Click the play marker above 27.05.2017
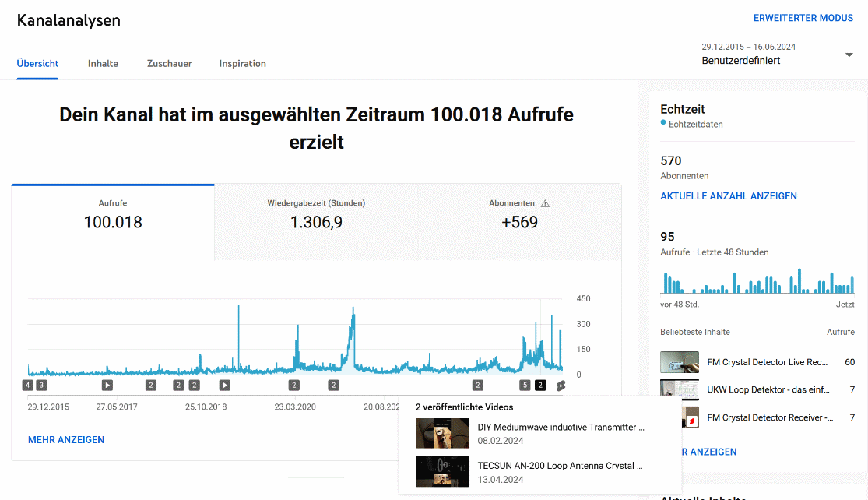This screenshot has height=500, width=868. click(107, 385)
